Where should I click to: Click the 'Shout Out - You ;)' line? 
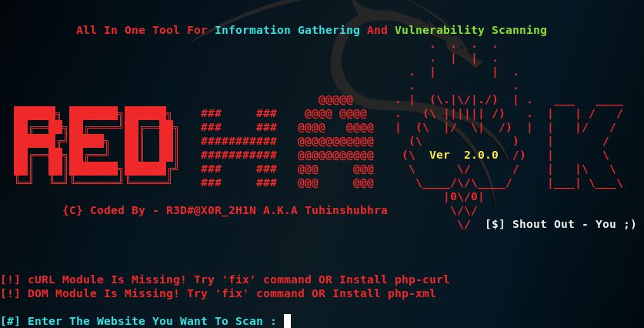click(x=561, y=224)
